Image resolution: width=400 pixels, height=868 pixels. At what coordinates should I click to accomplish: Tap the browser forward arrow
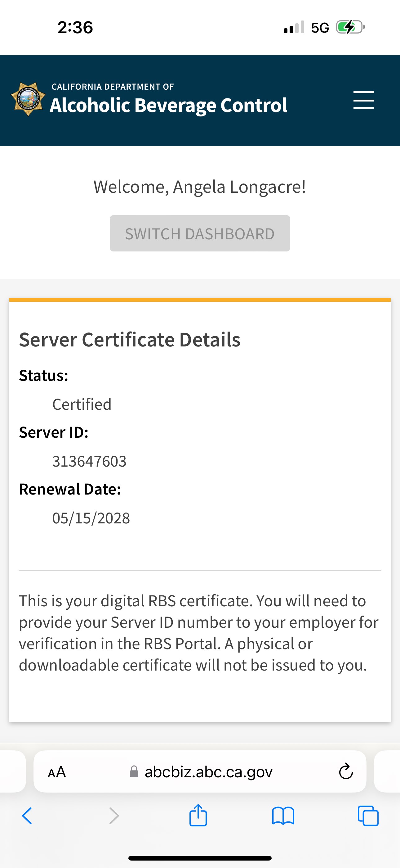click(x=114, y=816)
